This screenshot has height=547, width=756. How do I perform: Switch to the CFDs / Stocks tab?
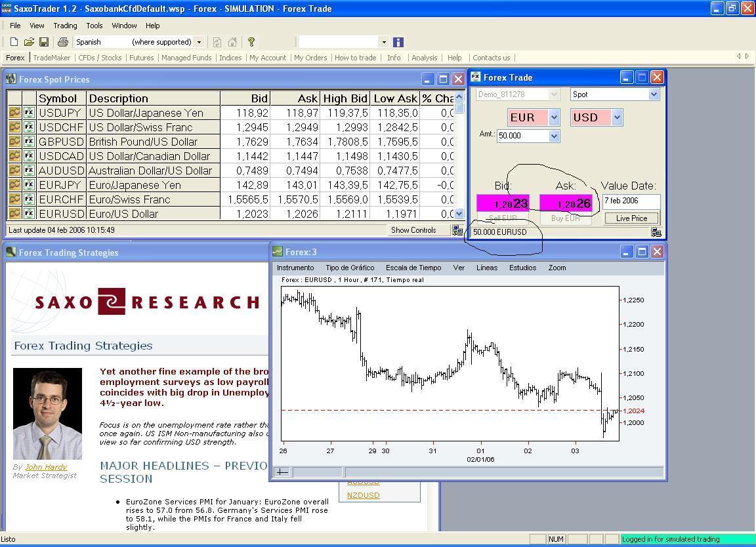(100, 57)
